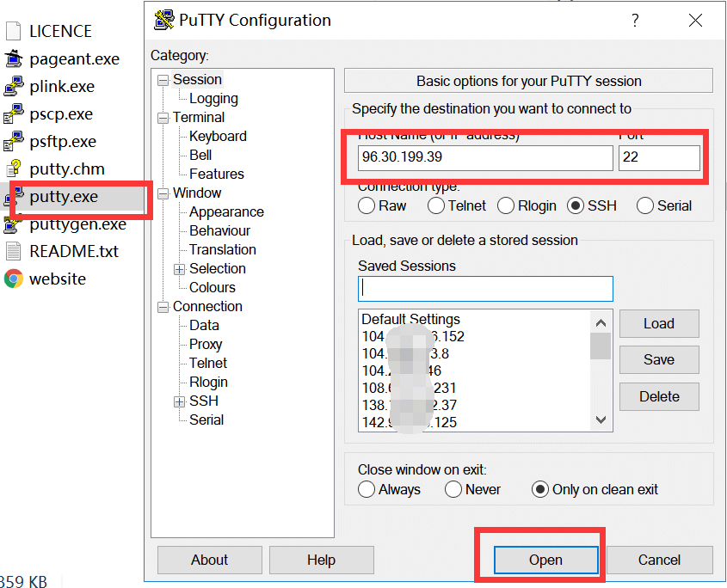Open the Behaviour category
Screen dimensions: 727x588
[x=219, y=231]
